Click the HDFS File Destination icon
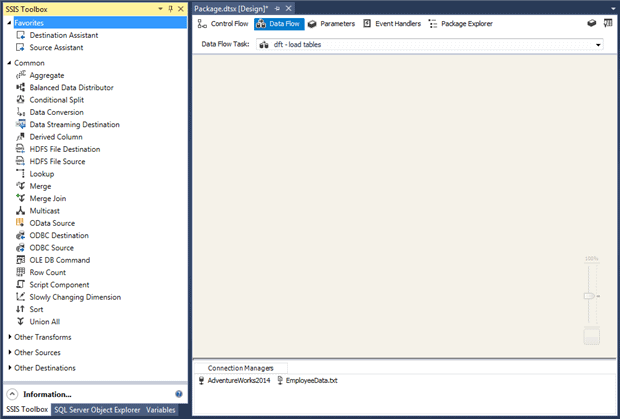The width and height of the screenshot is (620, 419). coord(20,149)
